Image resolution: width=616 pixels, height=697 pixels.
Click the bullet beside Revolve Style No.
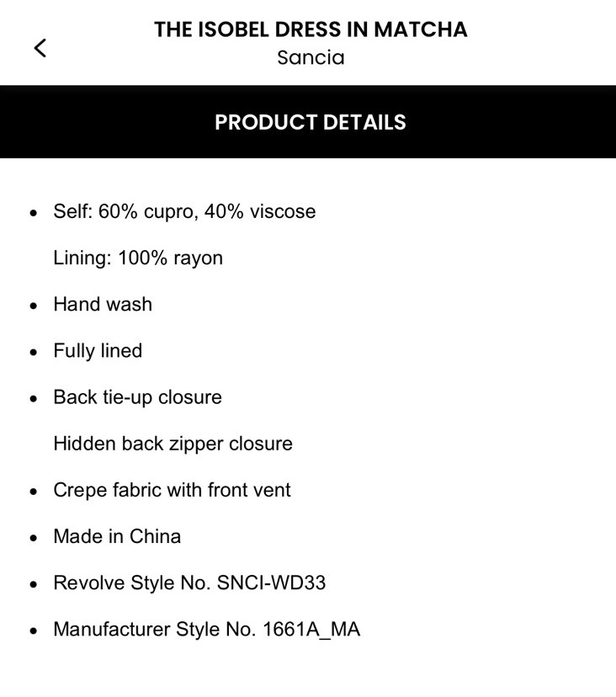tap(34, 583)
